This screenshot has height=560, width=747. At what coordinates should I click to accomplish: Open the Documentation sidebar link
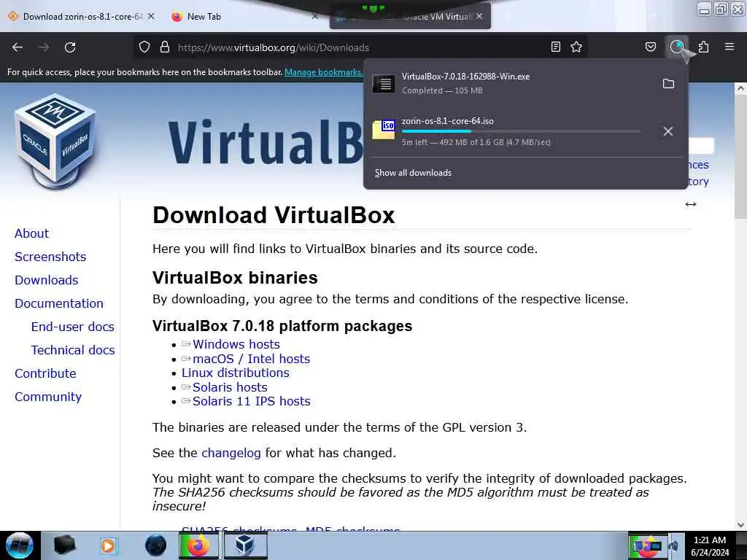pos(59,303)
